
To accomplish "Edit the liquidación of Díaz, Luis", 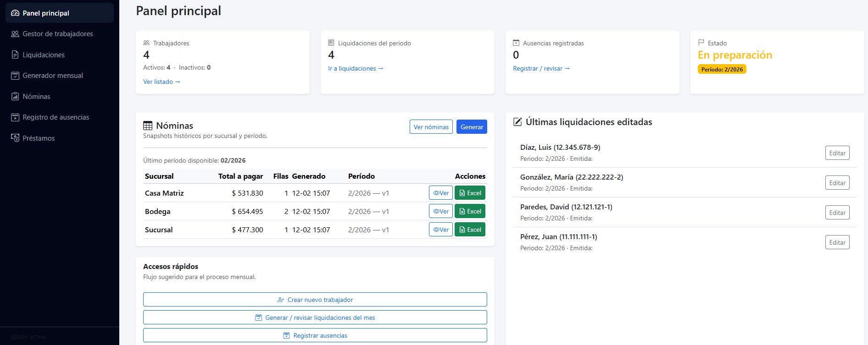I will tap(837, 153).
